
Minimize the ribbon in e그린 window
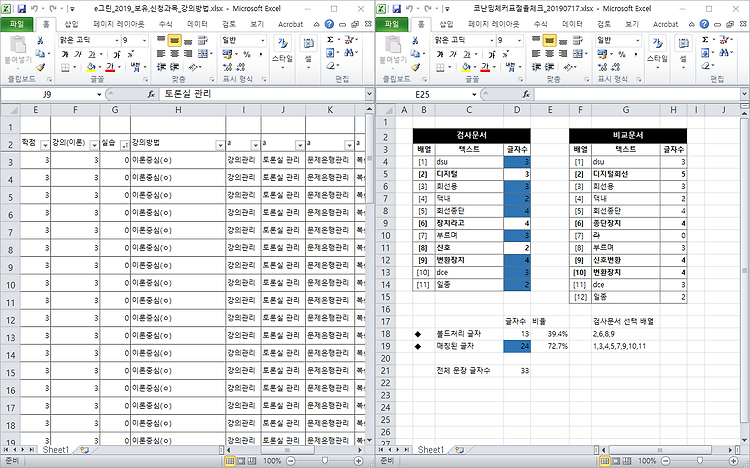click(317, 24)
